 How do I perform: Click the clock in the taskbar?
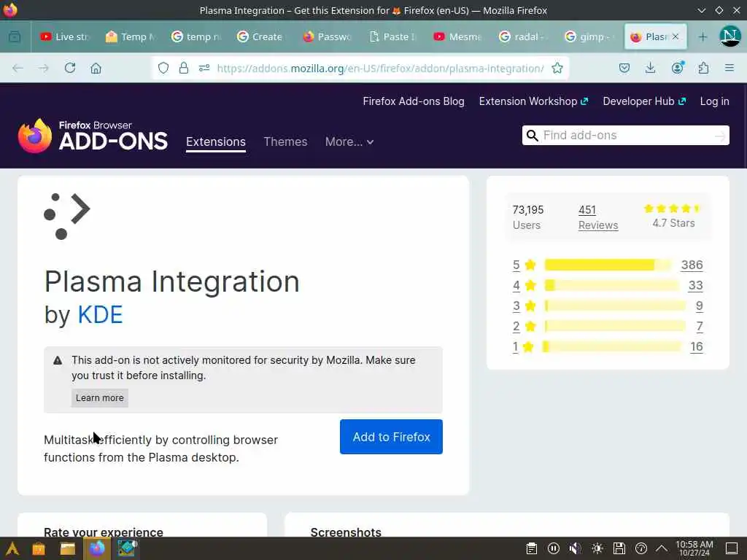(694, 548)
